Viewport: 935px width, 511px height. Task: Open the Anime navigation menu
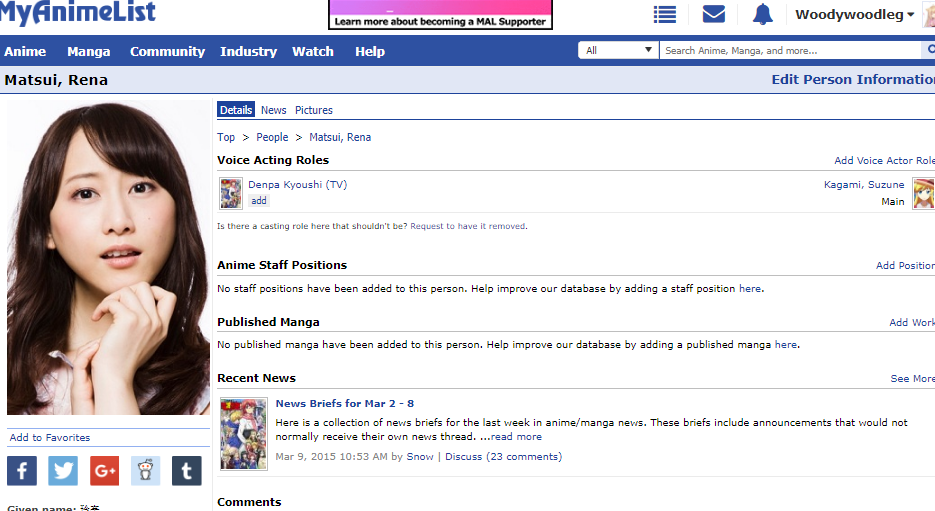point(25,51)
